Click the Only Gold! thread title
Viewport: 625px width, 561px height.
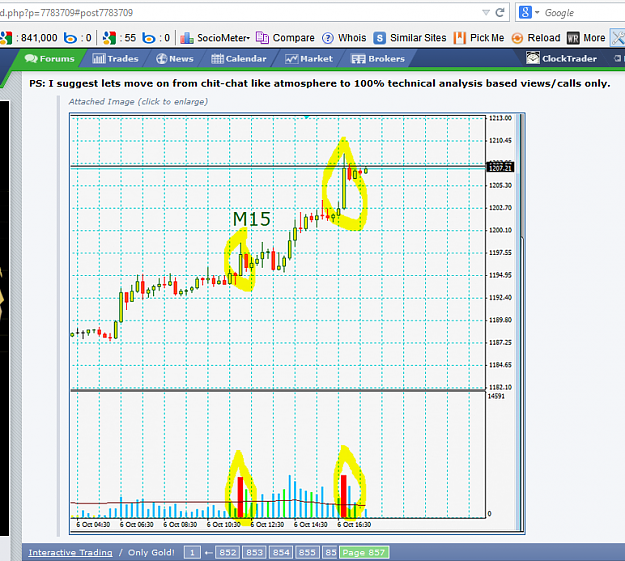coord(151,552)
